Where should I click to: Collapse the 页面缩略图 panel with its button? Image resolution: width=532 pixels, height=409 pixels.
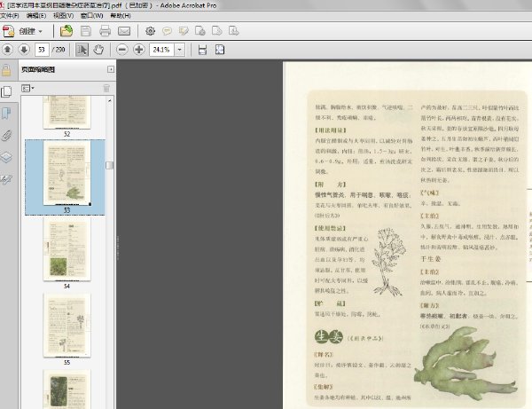[x=111, y=69]
